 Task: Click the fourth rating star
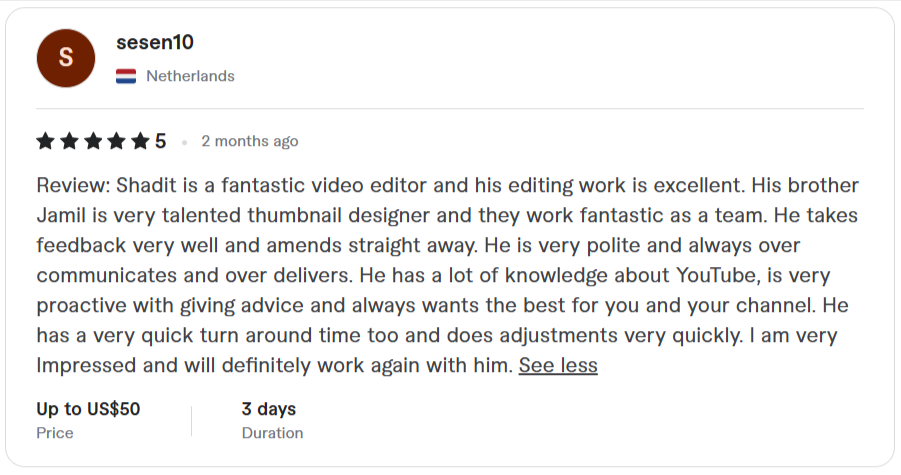tap(117, 141)
